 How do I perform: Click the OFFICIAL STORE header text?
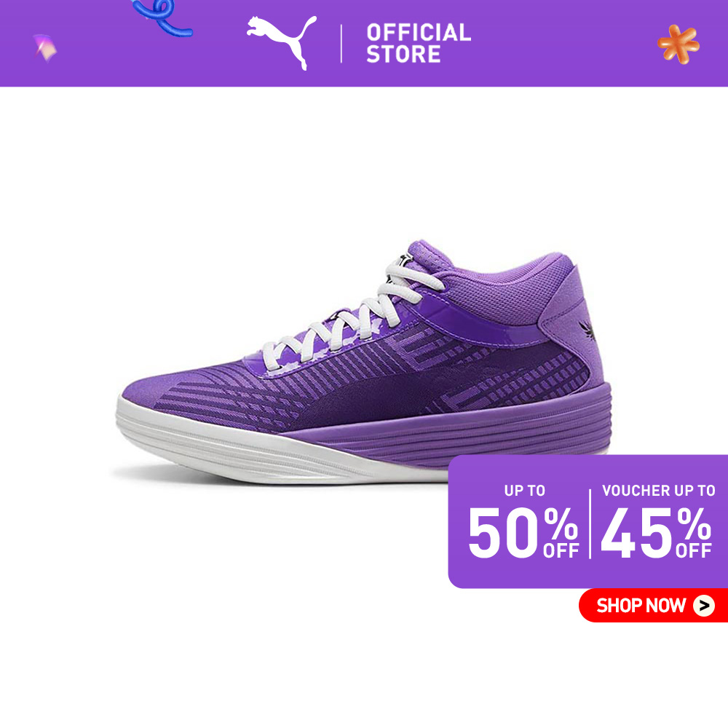tap(419, 43)
